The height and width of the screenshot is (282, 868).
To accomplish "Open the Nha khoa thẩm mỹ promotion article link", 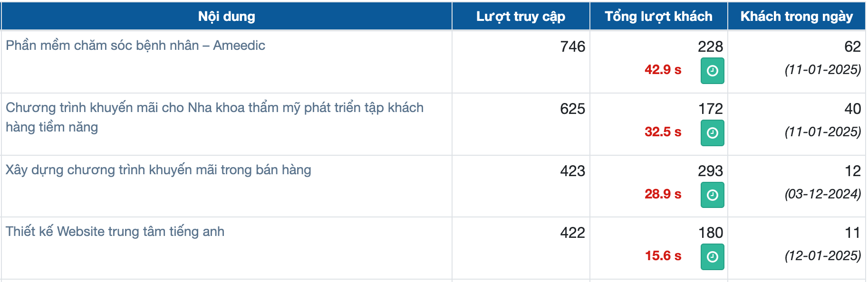I will tap(214, 117).
